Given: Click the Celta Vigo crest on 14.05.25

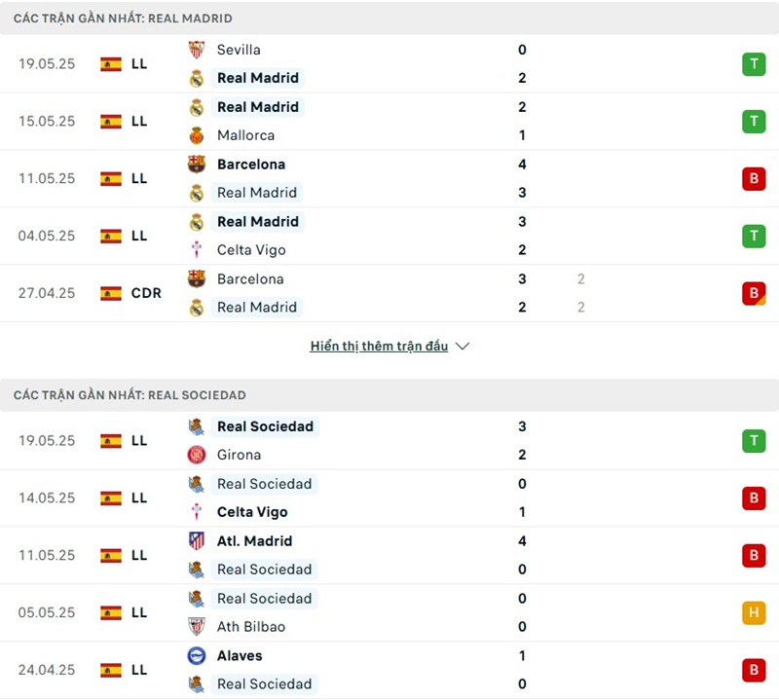Looking at the screenshot, I should [197, 512].
